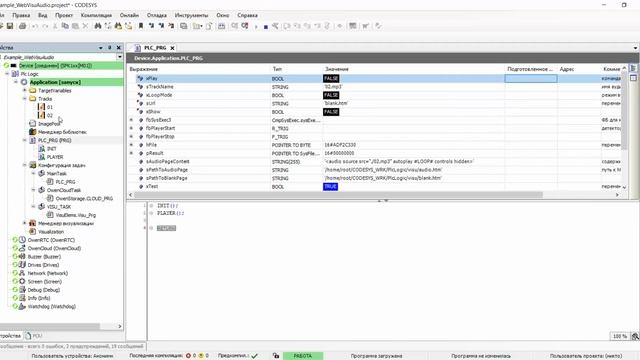Click the OwenRTC clock device icon

(x=22, y=240)
